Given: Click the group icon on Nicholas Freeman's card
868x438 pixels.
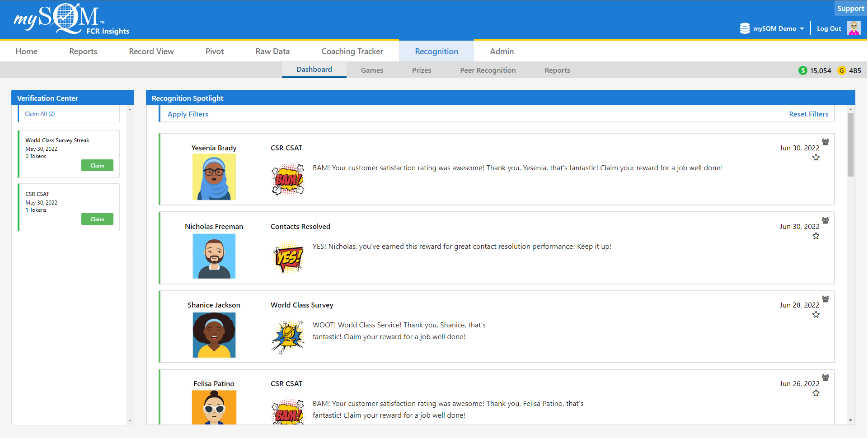Looking at the screenshot, I should (x=826, y=220).
